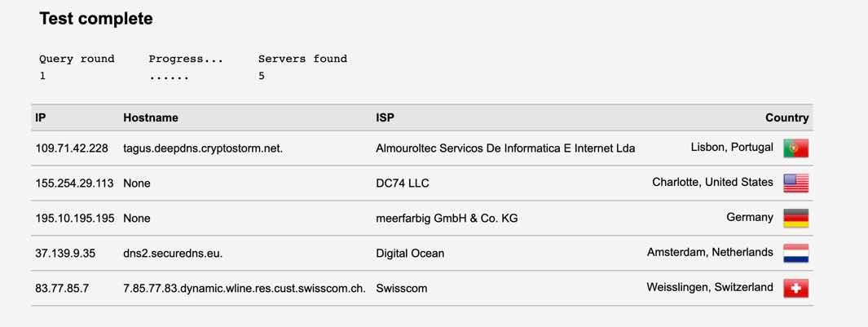
Task: Click the Germany flag icon
Action: click(795, 219)
